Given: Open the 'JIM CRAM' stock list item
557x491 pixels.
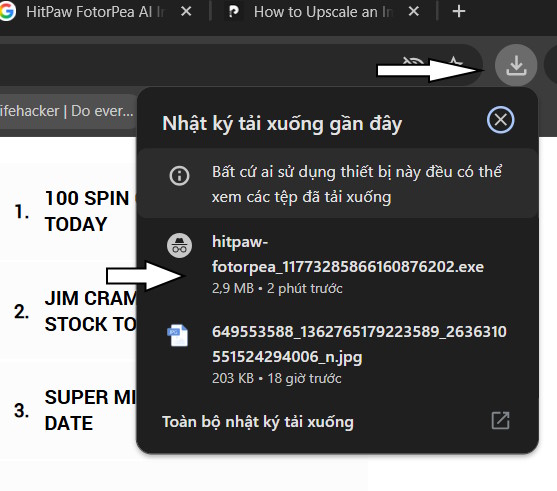Looking at the screenshot, I should pos(91,311).
